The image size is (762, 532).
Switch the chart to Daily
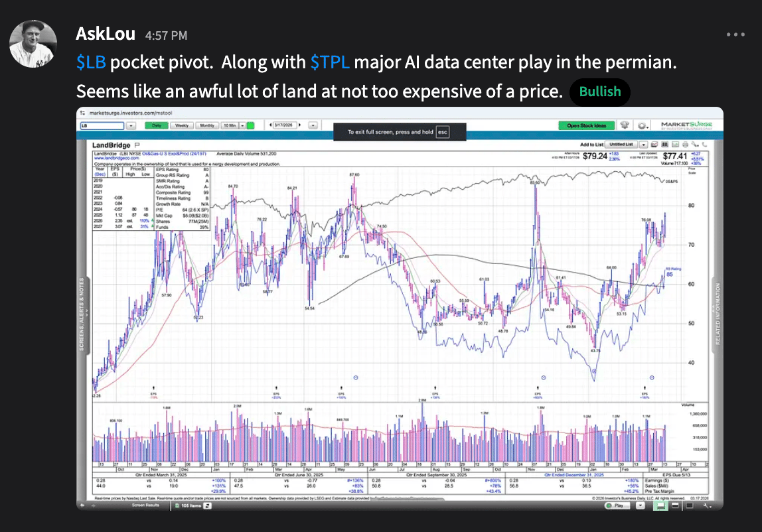click(x=157, y=125)
